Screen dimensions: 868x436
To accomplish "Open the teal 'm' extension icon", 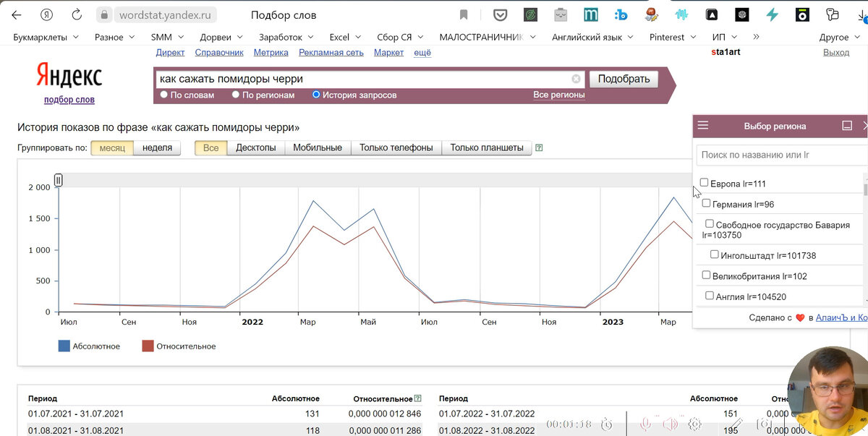I will (x=591, y=14).
